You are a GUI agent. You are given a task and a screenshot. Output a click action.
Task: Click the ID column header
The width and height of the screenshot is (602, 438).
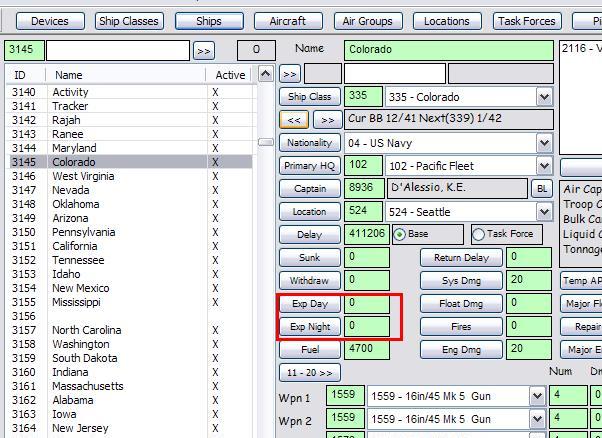pyautogui.click(x=25, y=75)
